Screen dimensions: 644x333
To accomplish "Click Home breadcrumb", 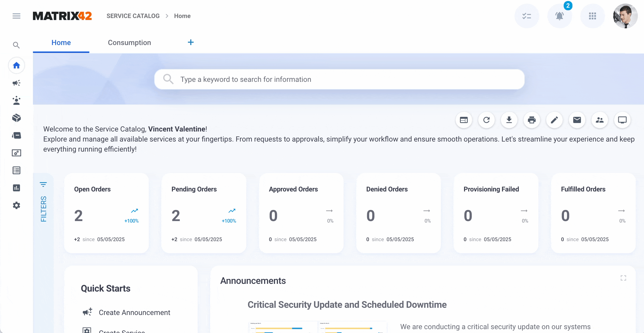I will point(182,16).
